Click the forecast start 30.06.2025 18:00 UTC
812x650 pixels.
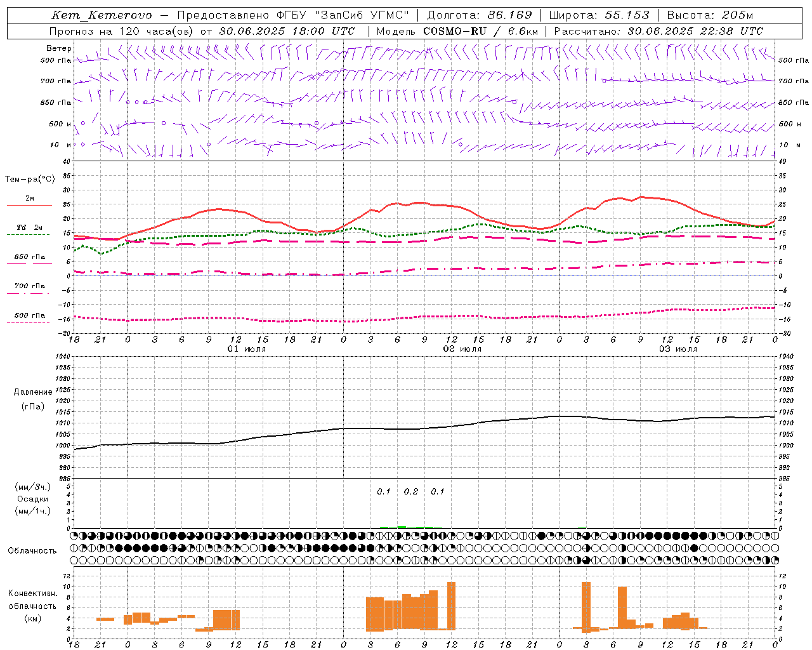(x=287, y=31)
